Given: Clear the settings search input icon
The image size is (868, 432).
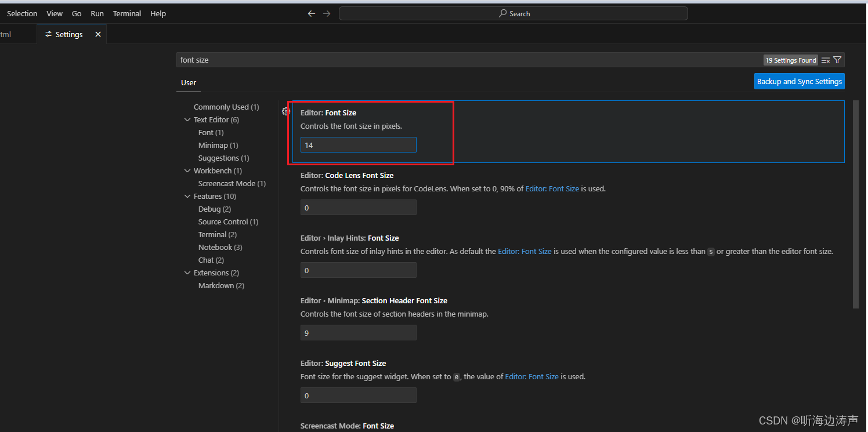Looking at the screenshot, I should [826, 60].
